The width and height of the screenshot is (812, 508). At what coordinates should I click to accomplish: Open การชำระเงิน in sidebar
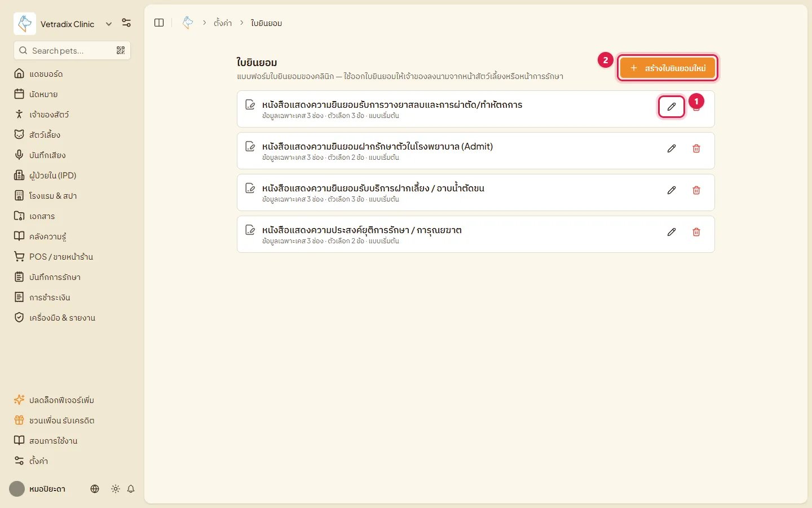(x=72, y=297)
